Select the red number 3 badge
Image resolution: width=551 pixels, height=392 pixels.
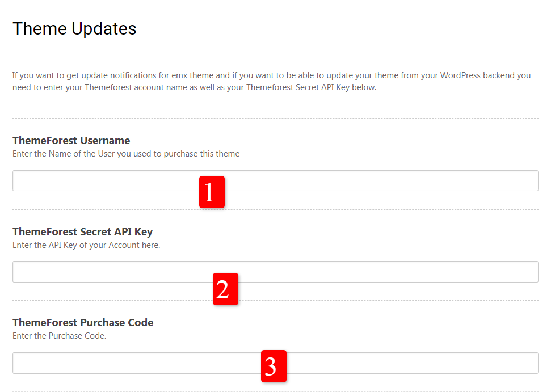(274, 366)
